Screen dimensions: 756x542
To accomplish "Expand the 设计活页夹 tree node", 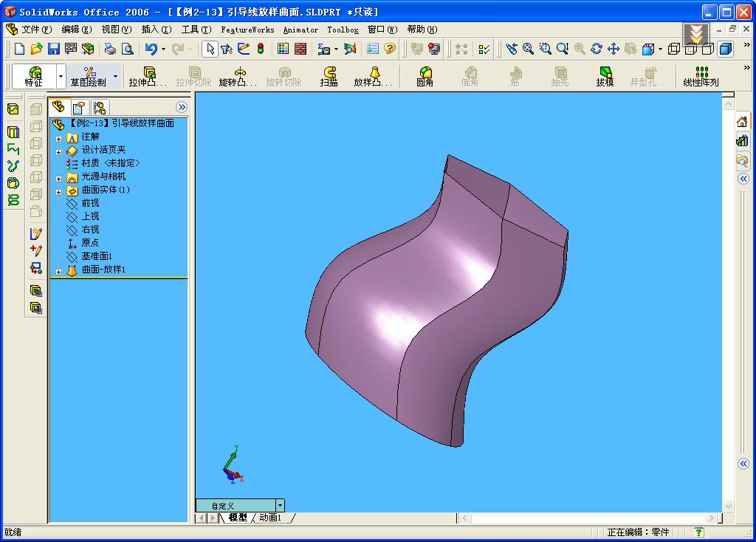I will [59, 152].
